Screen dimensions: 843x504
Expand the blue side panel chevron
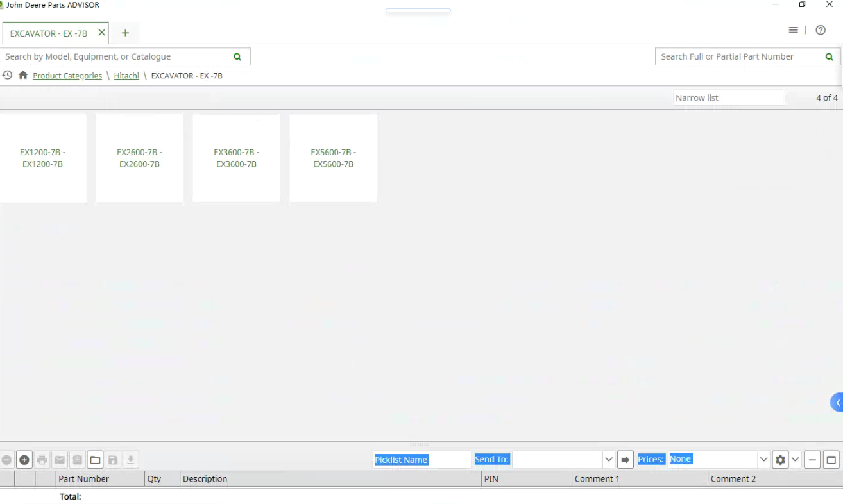point(837,403)
